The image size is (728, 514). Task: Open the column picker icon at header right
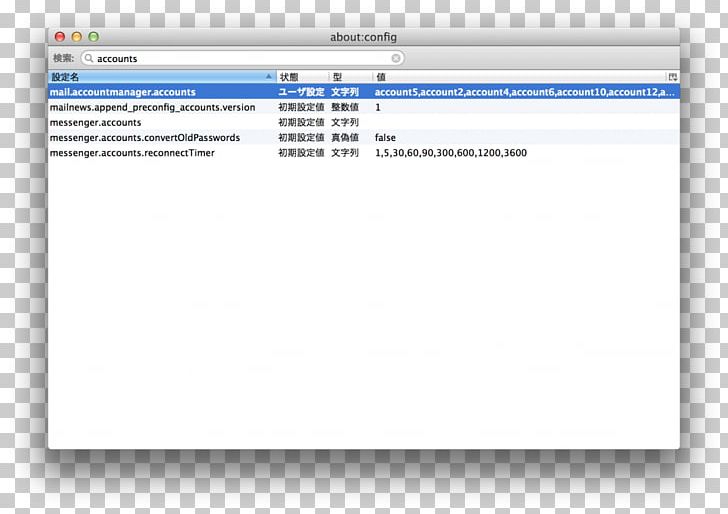pyautogui.click(x=673, y=77)
